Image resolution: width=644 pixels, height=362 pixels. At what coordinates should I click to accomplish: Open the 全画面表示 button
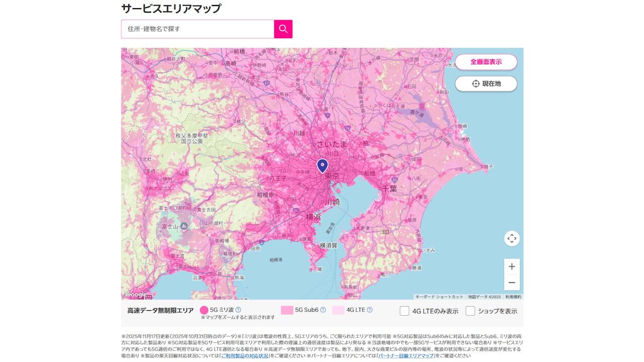[x=486, y=62]
